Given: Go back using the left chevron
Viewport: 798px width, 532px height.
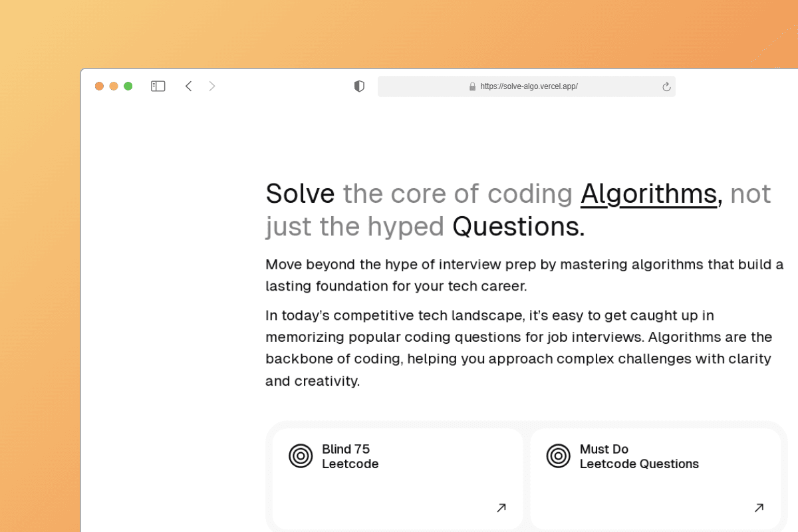Looking at the screenshot, I should tap(188, 86).
